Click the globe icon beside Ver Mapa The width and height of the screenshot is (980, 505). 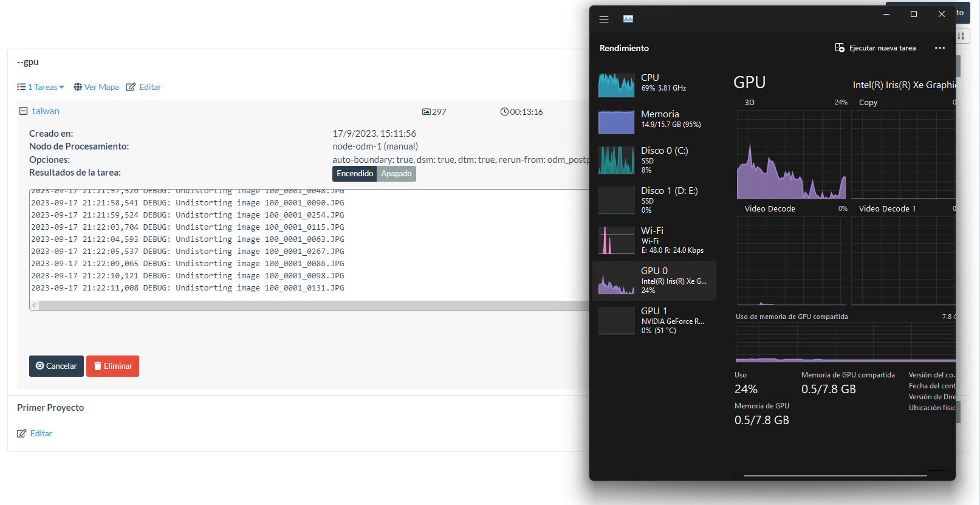click(x=78, y=87)
